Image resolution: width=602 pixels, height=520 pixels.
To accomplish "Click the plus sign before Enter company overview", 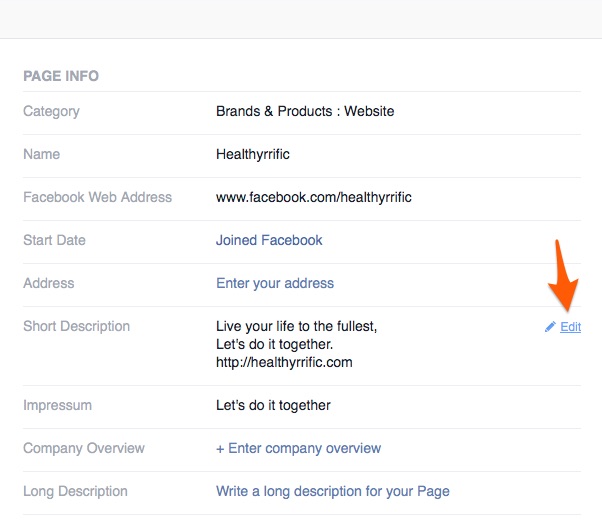I will [220, 449].
